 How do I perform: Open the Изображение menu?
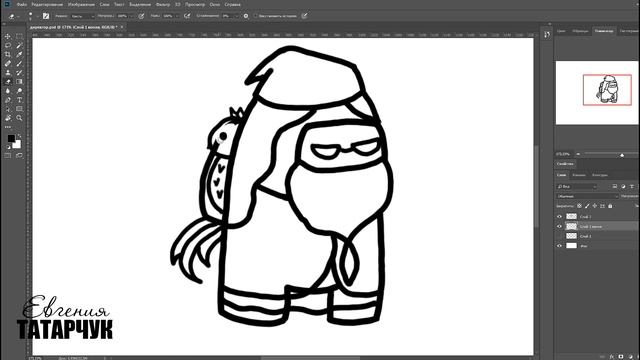pyautogui.click(x=81, y=4)
